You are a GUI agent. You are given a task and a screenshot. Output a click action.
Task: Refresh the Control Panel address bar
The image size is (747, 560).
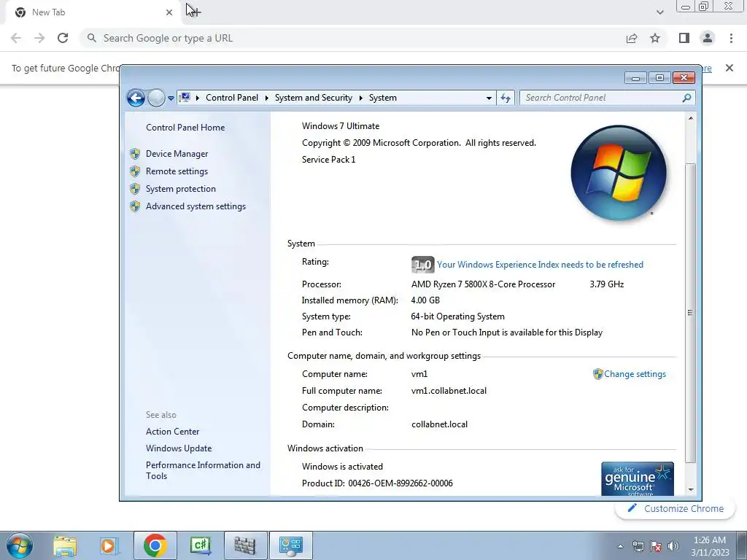[x=506, y=98]
